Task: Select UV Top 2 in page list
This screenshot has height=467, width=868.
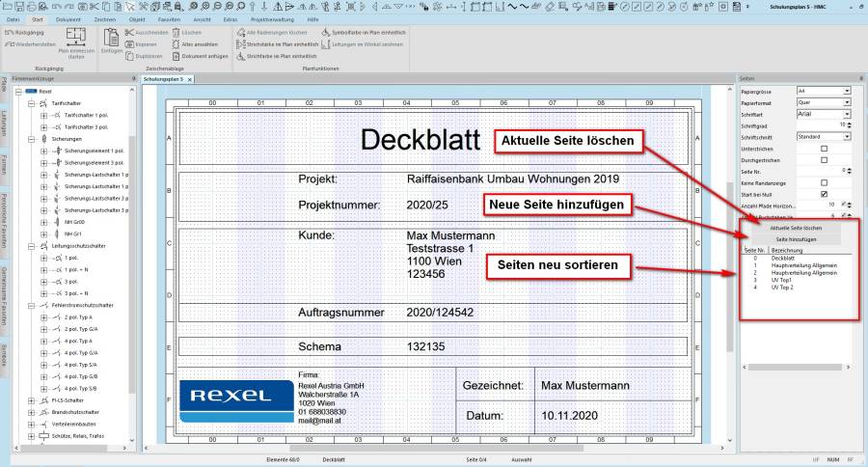Action: pos(784,288)
